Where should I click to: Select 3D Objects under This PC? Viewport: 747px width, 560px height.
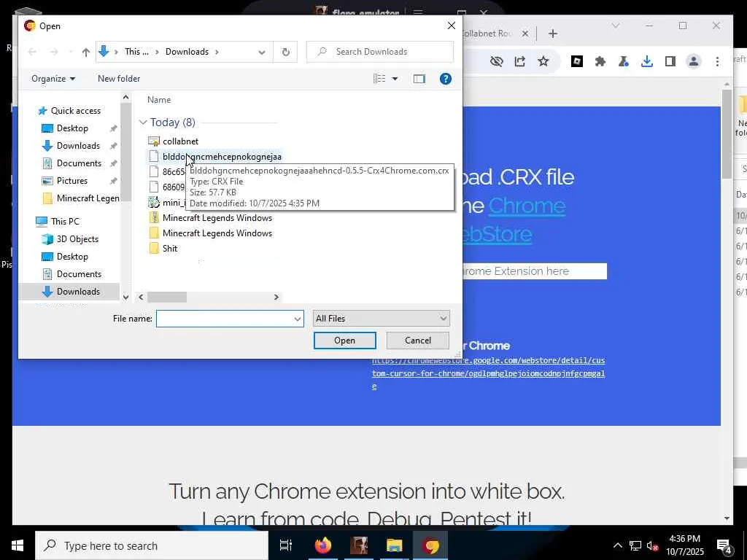click(77, 239)
